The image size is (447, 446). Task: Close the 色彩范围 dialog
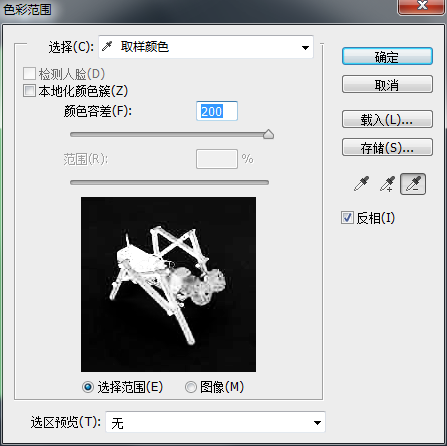tap(422, 6)
